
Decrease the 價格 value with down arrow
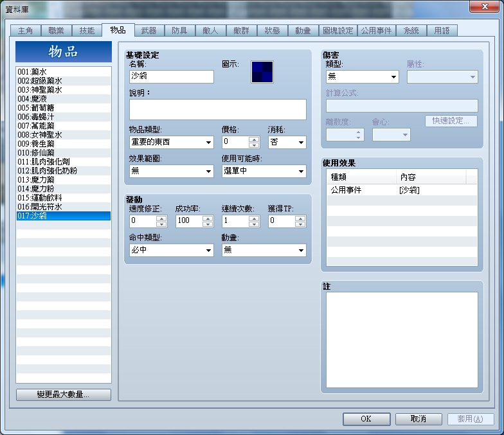[254, 145]
